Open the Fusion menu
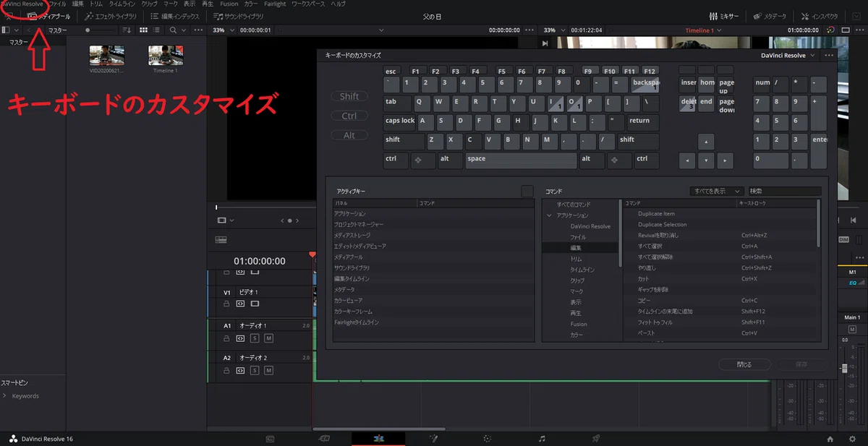868x446 pixels. (229, 4)
